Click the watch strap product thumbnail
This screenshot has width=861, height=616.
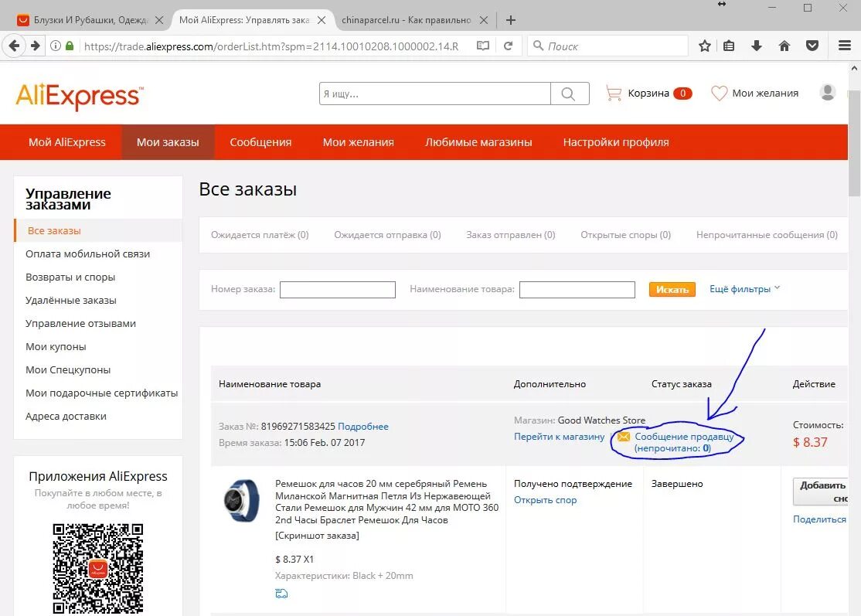(242, 501)
